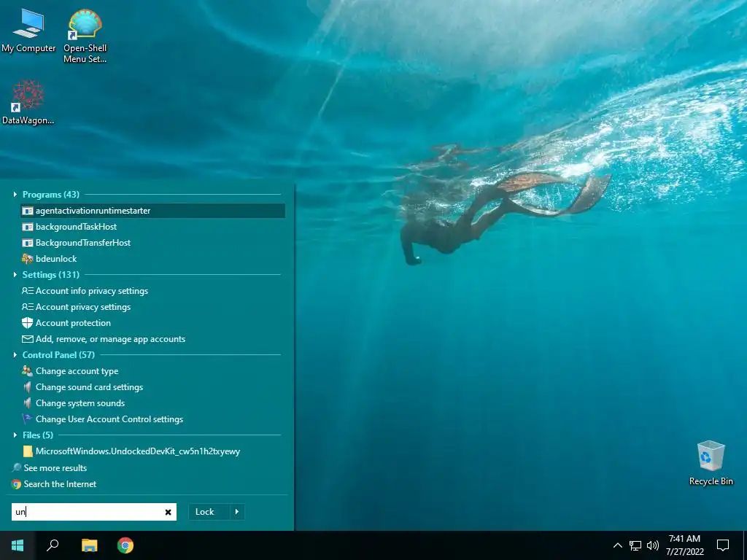Launch the DataWagon desktop shortcut
Viewport: 747px width, 560px height.
[x=28, y=102]
